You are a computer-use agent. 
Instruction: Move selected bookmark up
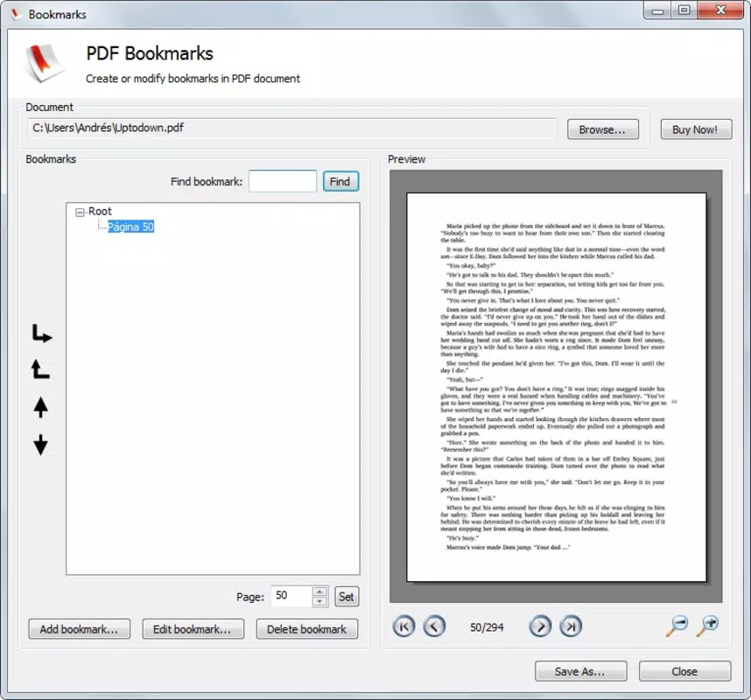[41, 408]
